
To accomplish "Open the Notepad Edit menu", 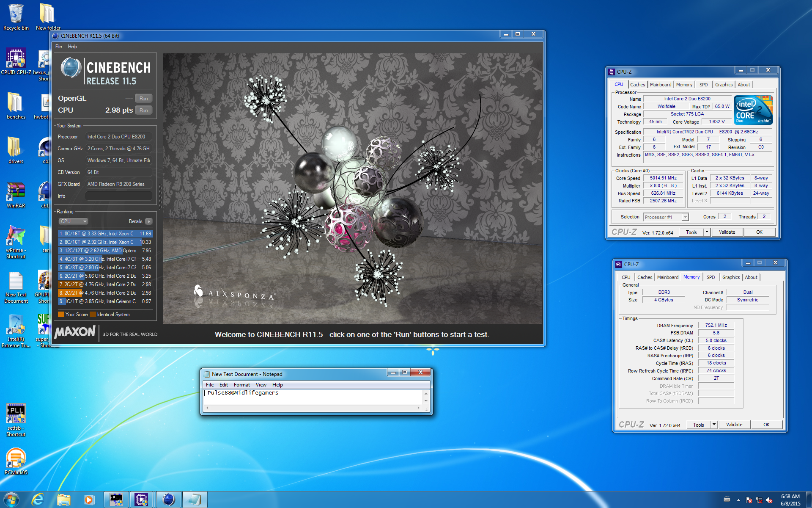I will coord(224,385).
